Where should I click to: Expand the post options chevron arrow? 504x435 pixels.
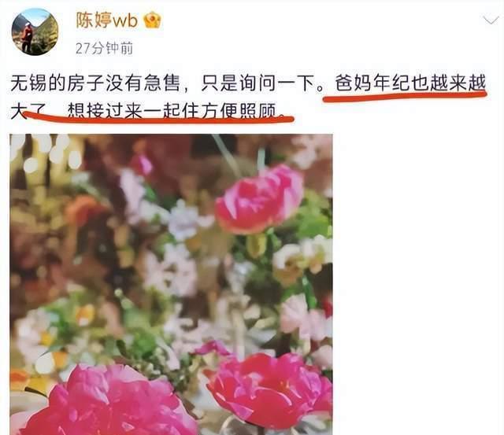click(491, 20)
